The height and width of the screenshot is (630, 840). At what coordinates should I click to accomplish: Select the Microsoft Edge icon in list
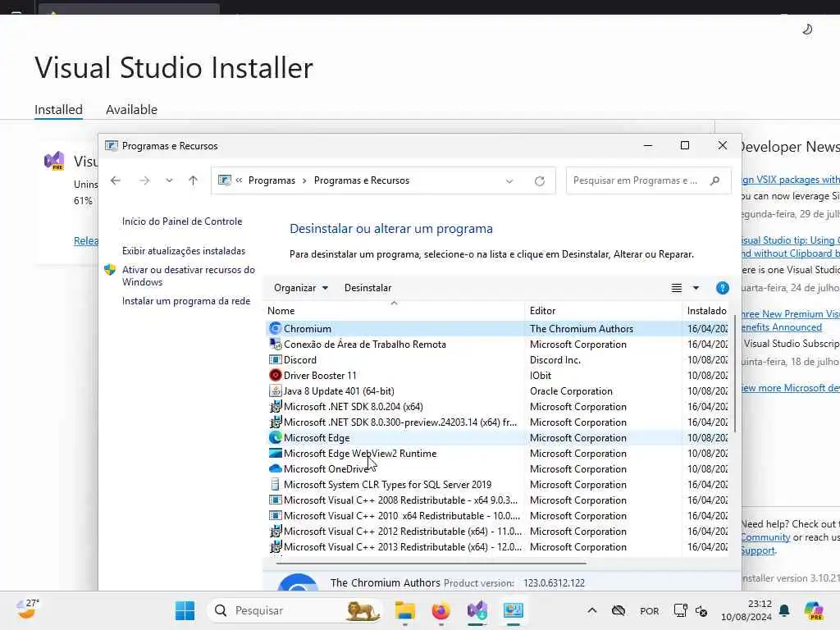[x=276, y=437]
